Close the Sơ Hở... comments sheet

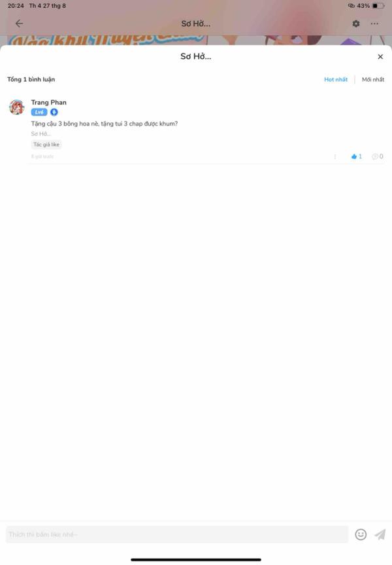[380, 57]
